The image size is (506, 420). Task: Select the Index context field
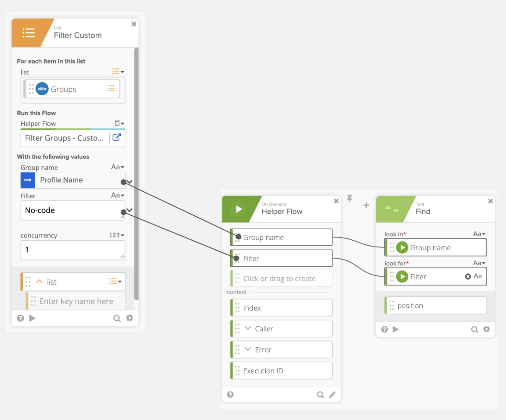[x=281, y=308]
